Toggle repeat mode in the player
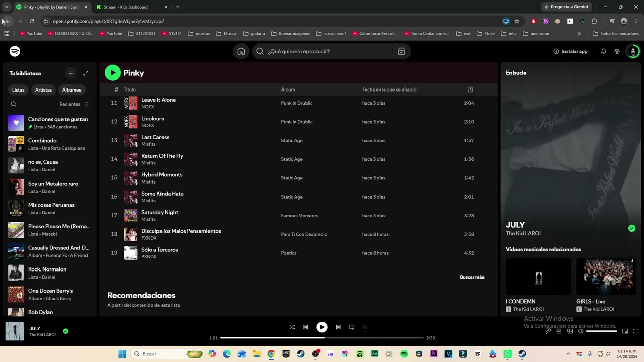The height and width of the screenshot is (362, 644). click(352, 327)
